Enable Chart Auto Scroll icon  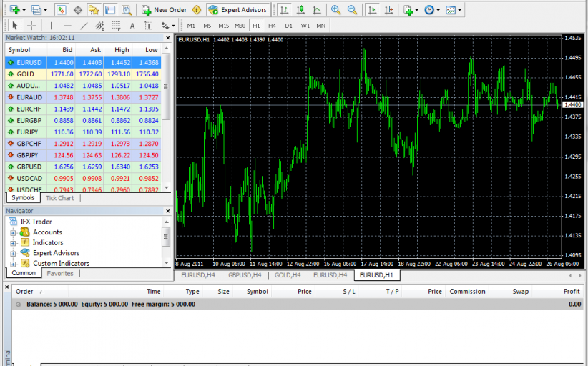point(371,10)
